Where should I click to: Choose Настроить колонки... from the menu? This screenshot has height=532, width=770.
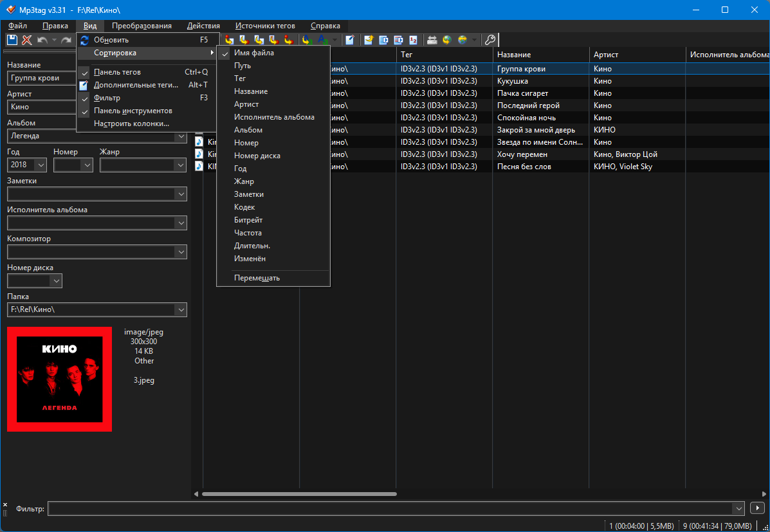click(x=147, y=124)
